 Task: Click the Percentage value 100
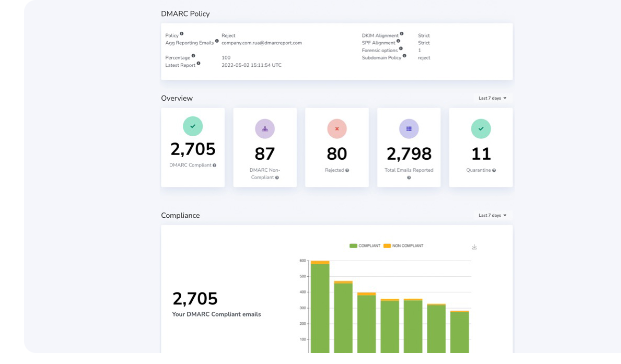point(226,58)
